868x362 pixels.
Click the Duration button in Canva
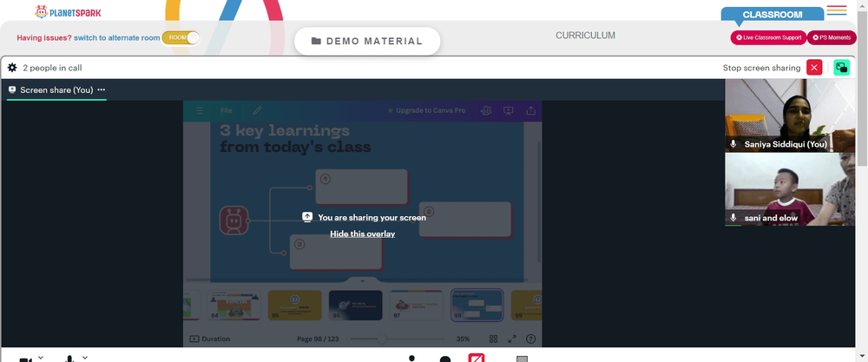(210, 339)
